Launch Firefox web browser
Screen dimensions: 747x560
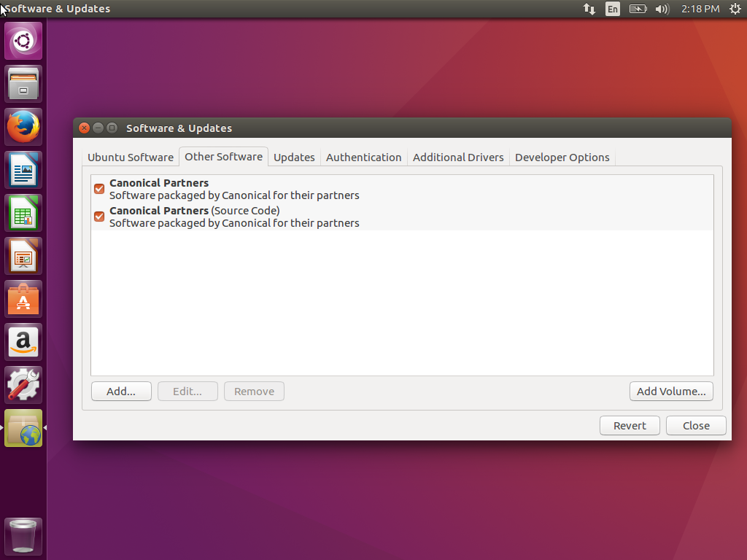23,127
